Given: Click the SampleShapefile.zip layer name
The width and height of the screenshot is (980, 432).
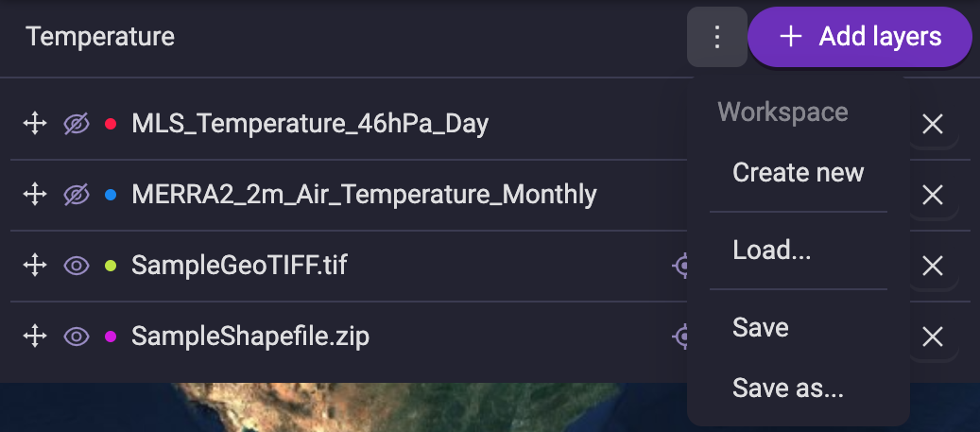Looking at the screenshot, I should [250, 337].
